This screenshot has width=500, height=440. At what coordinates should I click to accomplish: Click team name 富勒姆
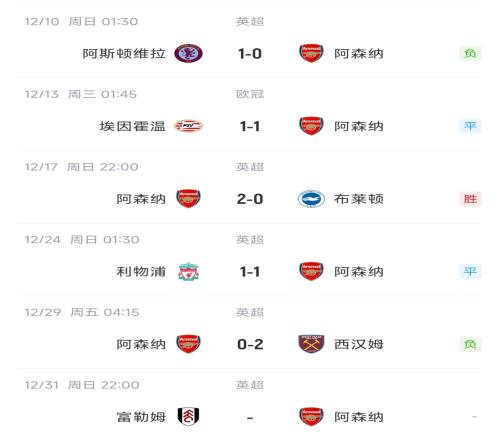click(141, 417)
